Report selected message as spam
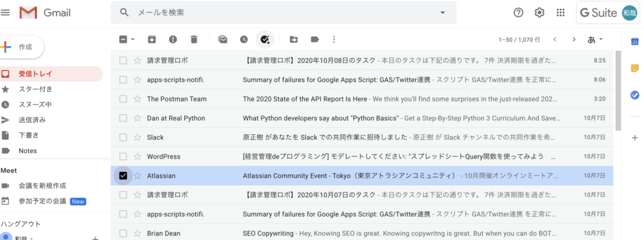644x240 pixels. pos(173,40)
